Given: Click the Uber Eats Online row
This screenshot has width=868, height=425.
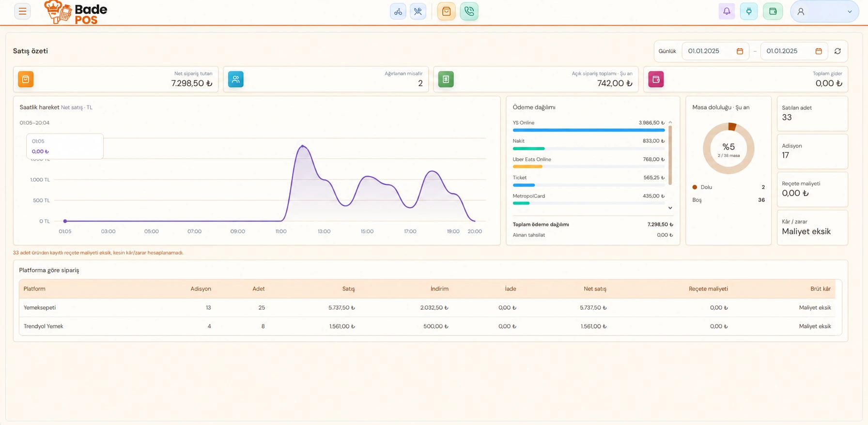Looking at the screenshot, I should coord(589,163).
